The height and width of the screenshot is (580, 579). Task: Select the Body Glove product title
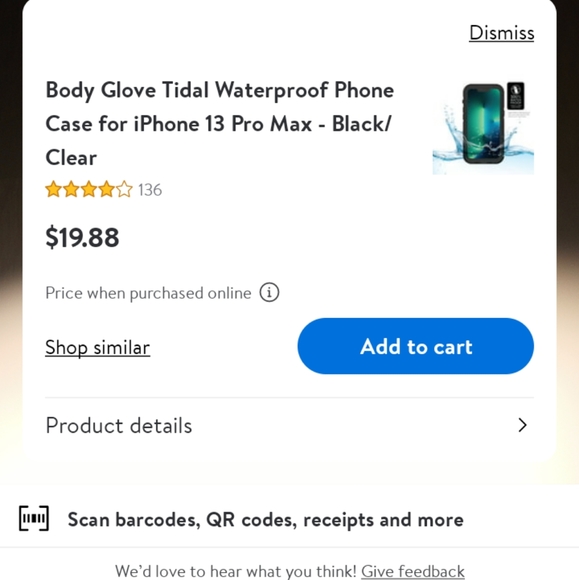[x=219, y=124]
